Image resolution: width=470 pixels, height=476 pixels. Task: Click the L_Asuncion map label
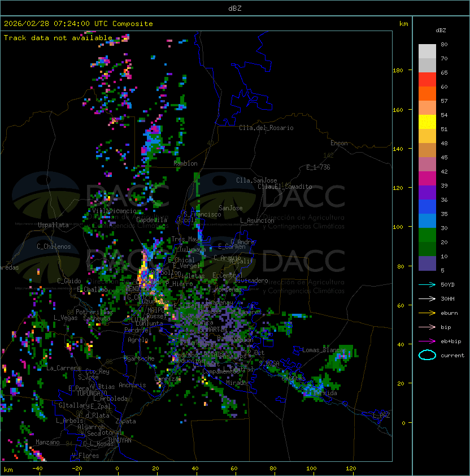257,220
